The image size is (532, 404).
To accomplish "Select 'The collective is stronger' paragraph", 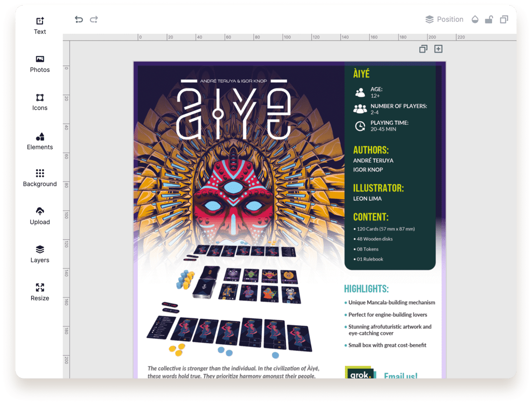I will click(x=233, y=372).
